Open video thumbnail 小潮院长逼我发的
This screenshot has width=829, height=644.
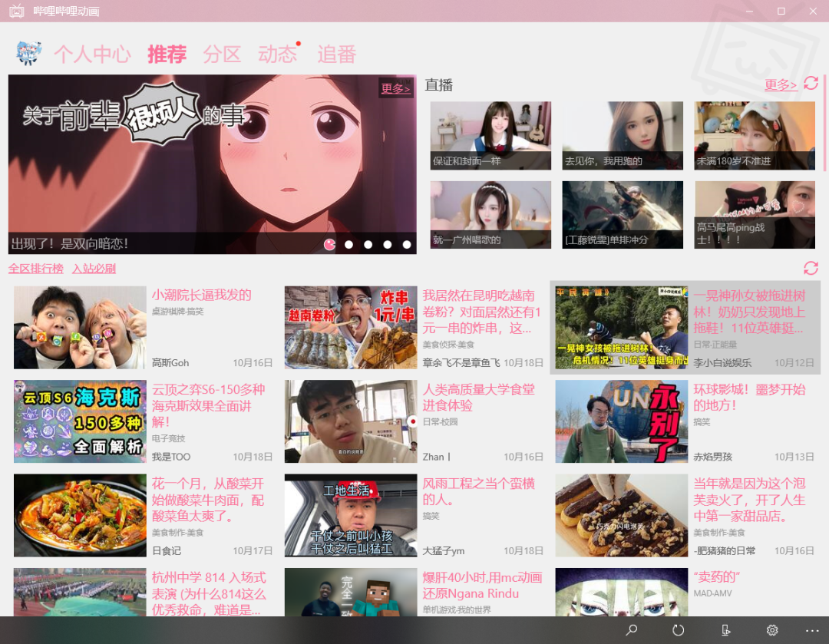(x=80, y=327)
